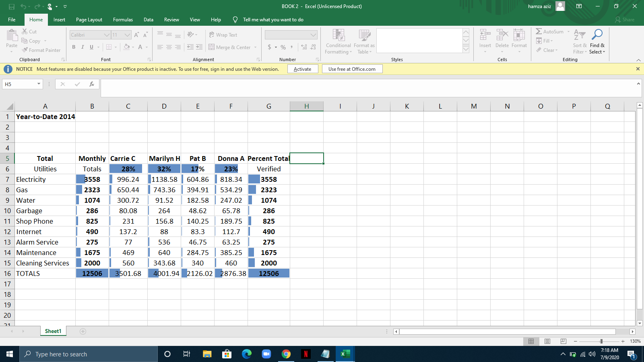644x362 pixels.
Task: Click the Activate button
Action: point(302,69)
